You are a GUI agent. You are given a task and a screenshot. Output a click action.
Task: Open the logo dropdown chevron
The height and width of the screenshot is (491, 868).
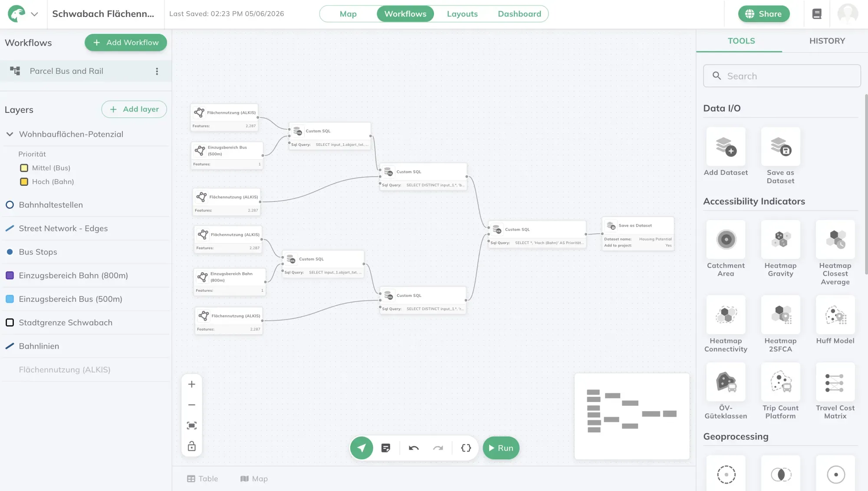click(x=34, y=14)
